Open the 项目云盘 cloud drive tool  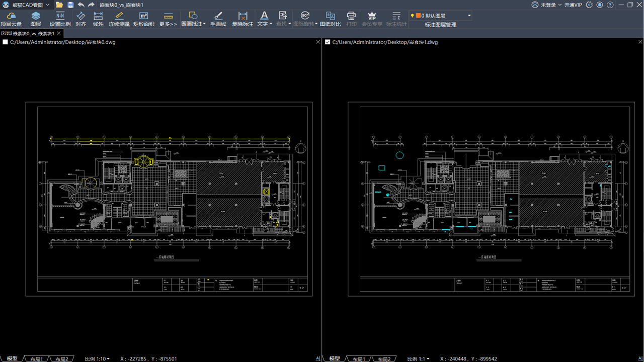point(11,19)
